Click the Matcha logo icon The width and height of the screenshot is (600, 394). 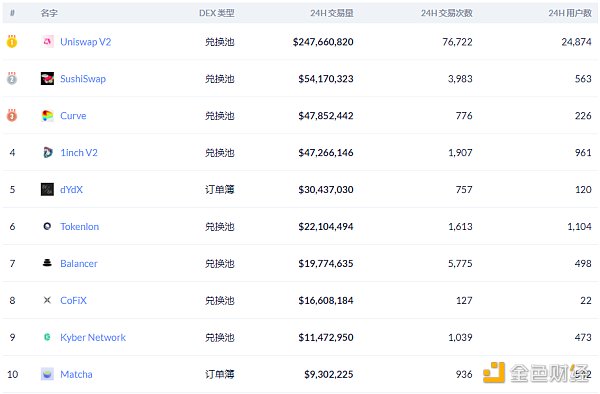[x=47, y=374]
